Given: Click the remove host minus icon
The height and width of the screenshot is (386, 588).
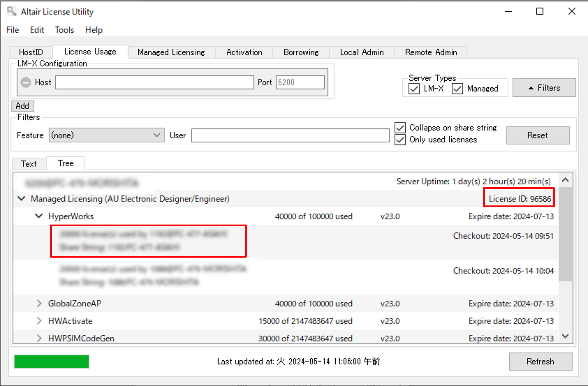Looking at the screenshot, I should pos(26,82).
